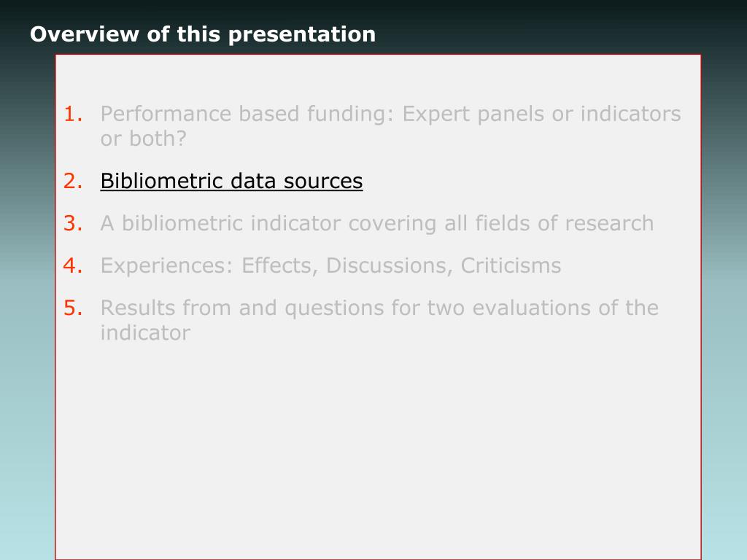
Task: Click the red number 3 list marker
Action: click(x=73, y=224)
